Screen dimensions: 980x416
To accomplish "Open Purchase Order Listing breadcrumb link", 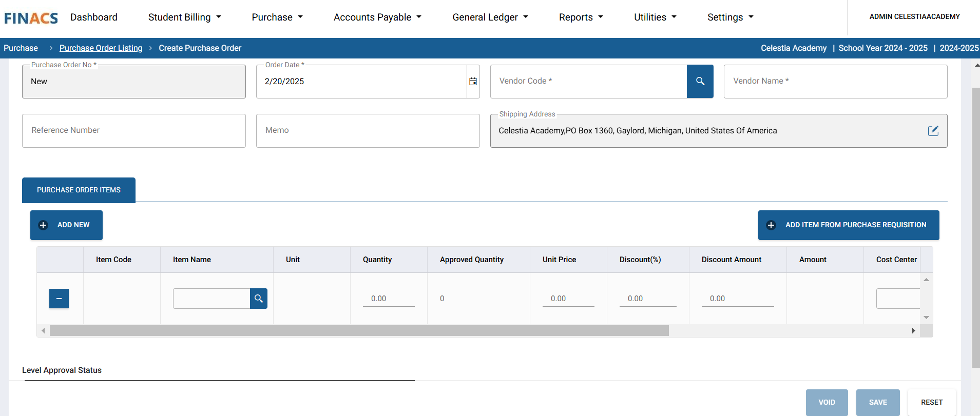I will coord(101,48).
